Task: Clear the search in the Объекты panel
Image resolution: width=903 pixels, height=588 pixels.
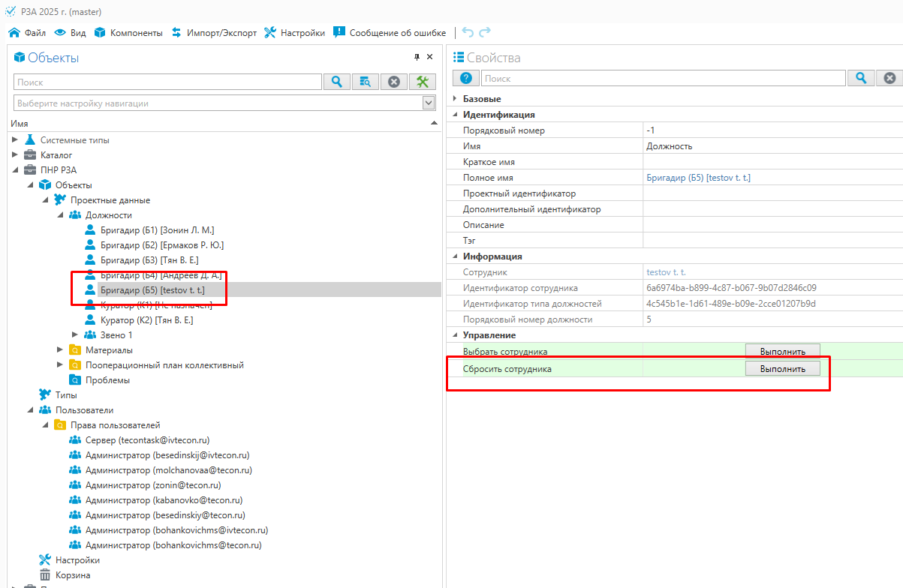Action: (x=394, y=82)
